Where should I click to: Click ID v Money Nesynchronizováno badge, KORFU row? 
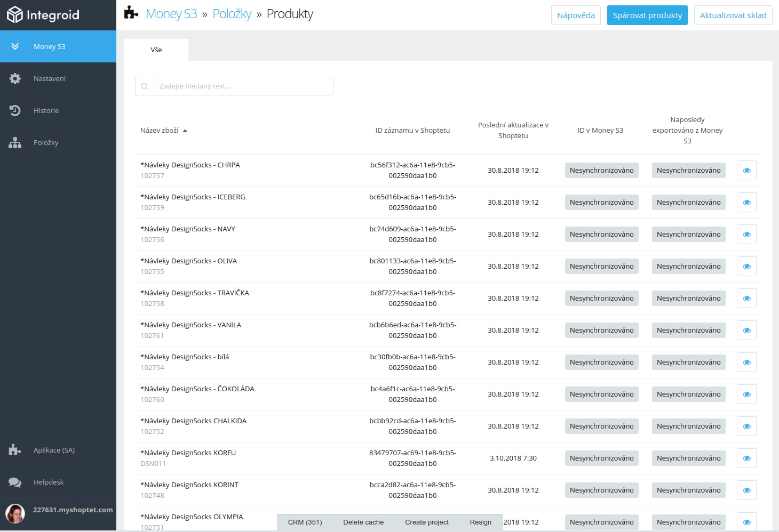602,458
